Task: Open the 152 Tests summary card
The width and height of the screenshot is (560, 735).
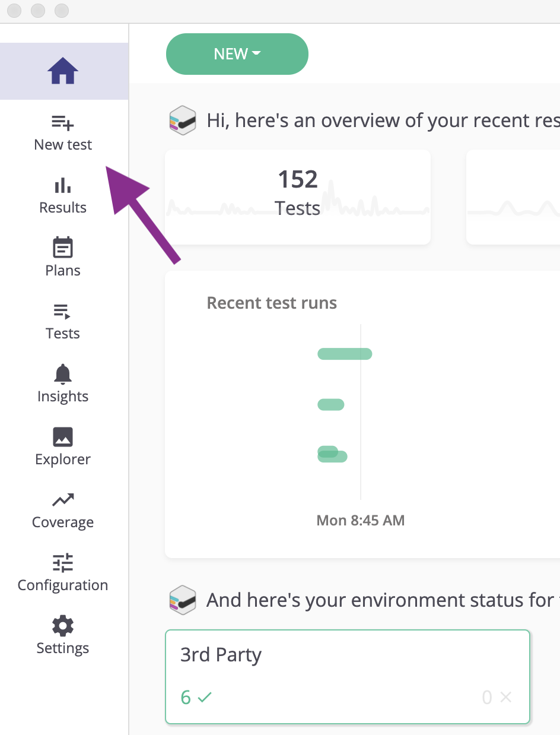Action: pos(298,197)
